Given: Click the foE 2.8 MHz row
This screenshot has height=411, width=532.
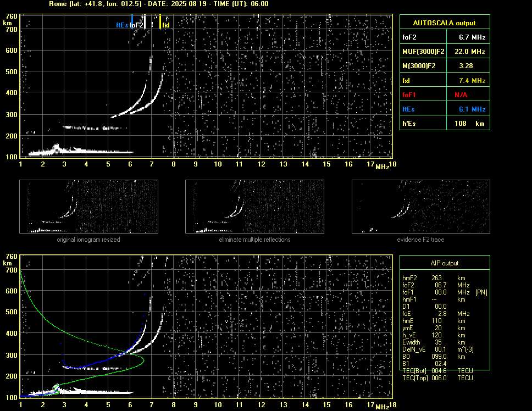Looking at the screenshot, I should [x=436, y=314].
